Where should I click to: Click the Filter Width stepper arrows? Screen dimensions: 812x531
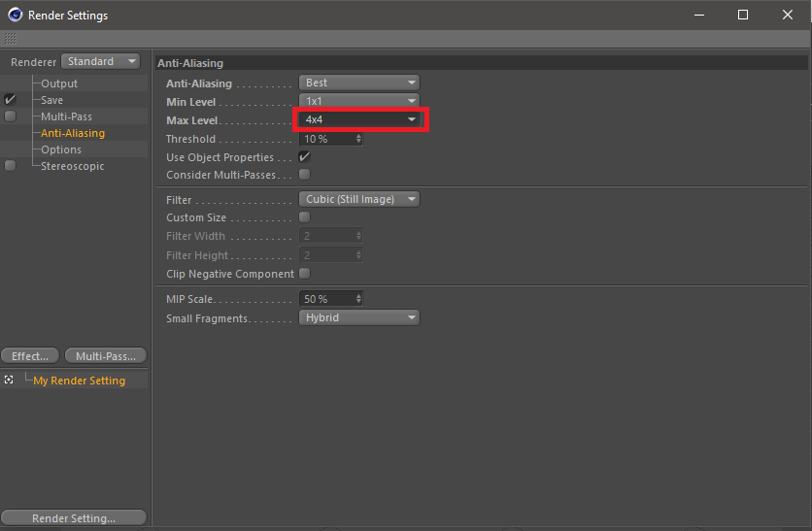click(x=358, y=236)
